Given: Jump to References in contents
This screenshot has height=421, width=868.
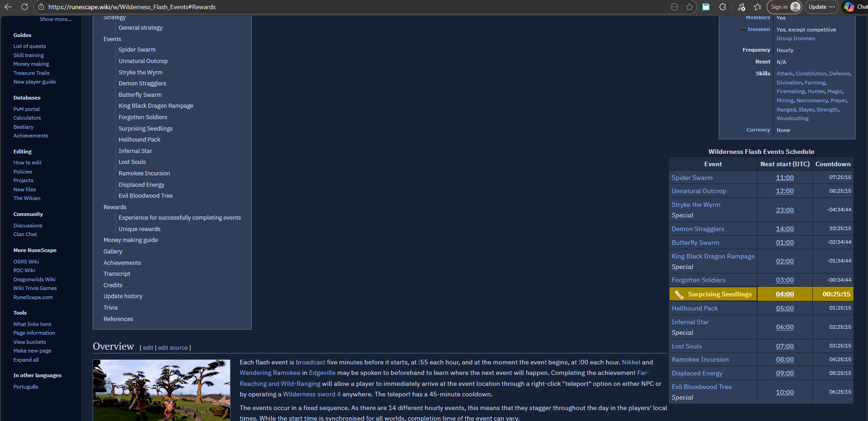Looking at the screenshot, I should 118,319.
